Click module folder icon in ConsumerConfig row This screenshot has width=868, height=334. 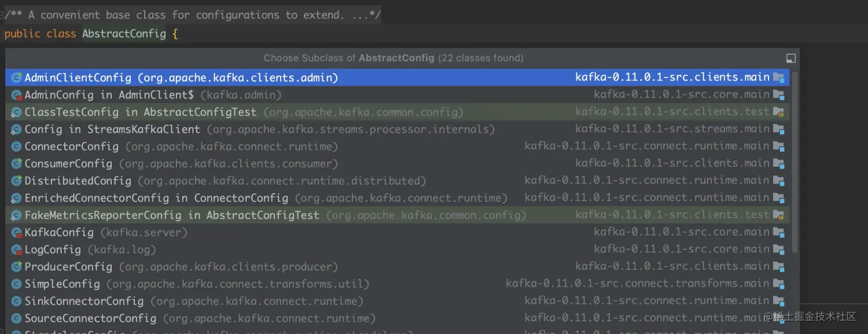pyautogui.click(x=779, y=164)
